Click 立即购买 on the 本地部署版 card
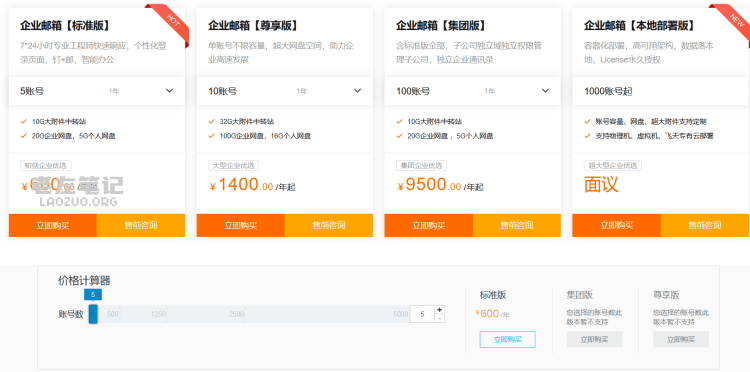 617,225
